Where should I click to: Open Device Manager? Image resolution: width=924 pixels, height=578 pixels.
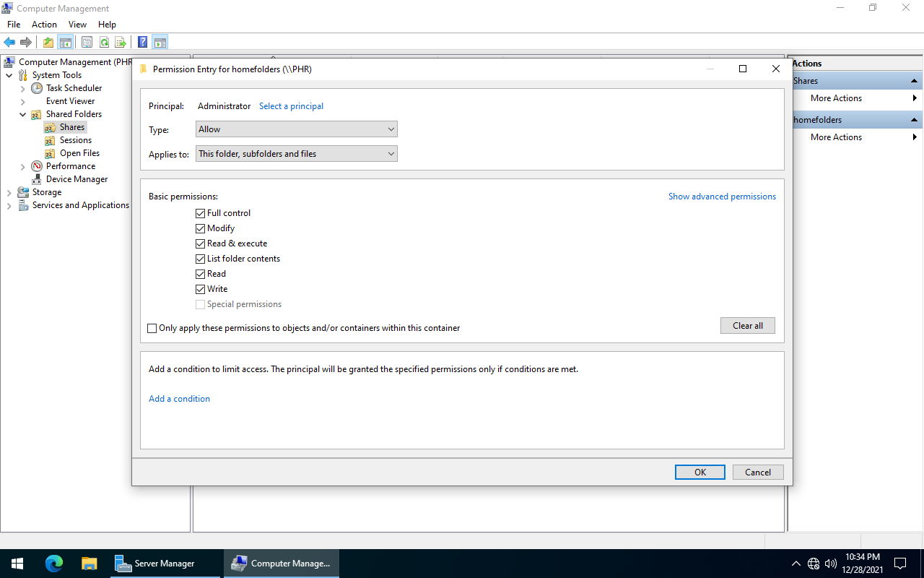click(77, 178)
